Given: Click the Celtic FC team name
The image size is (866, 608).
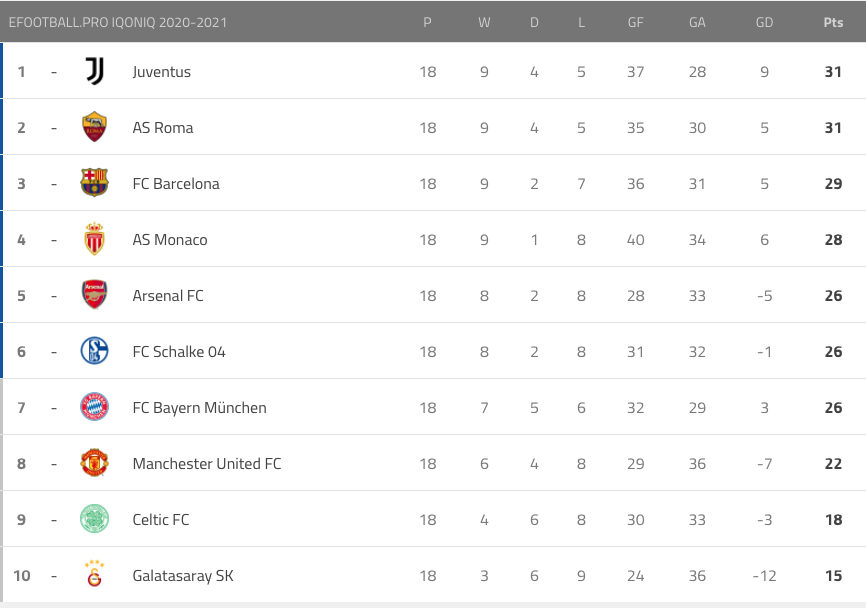Looking at the screenshot, I should pyautogui.click(x=161, y=520).
